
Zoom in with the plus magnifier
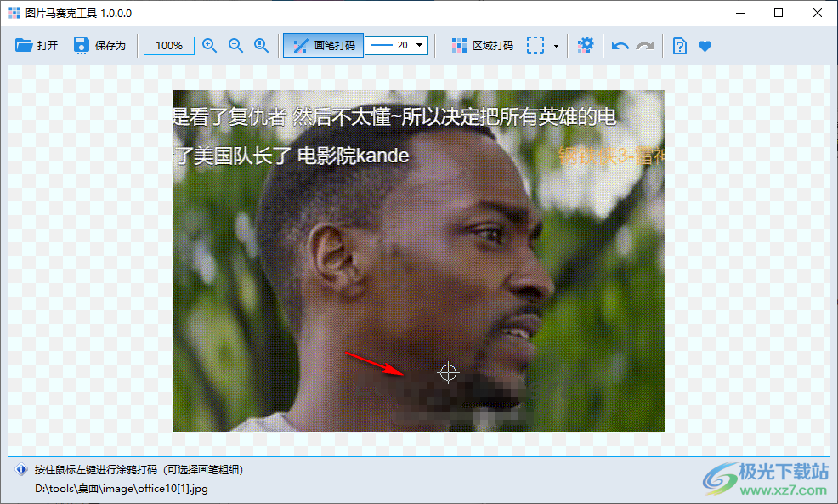coord(209,45)
